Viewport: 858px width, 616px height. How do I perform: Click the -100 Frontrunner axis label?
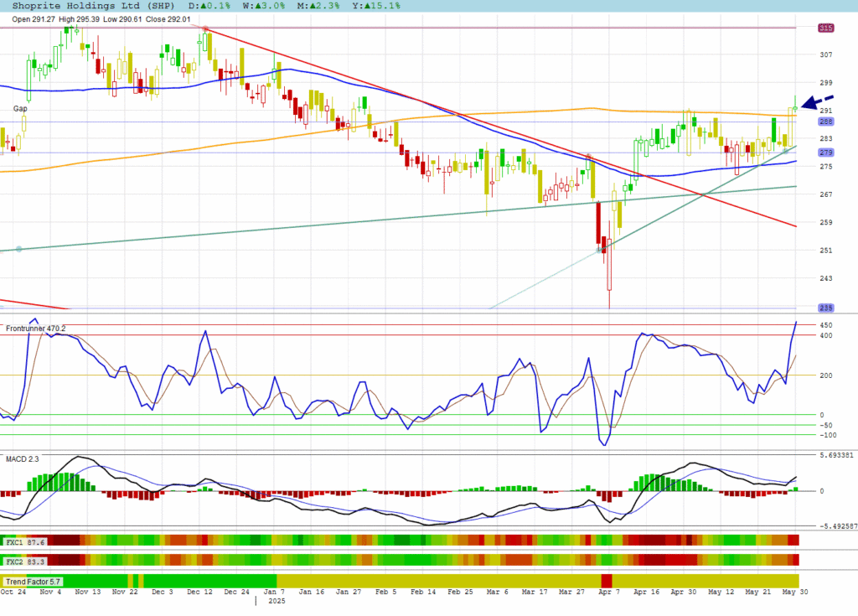[x=828, y=435]
